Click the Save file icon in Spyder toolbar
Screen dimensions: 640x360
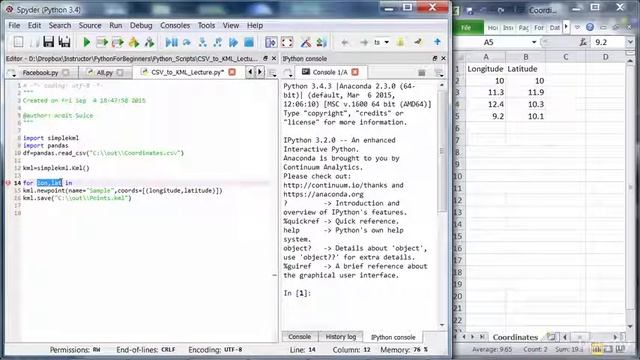[49, 42]
